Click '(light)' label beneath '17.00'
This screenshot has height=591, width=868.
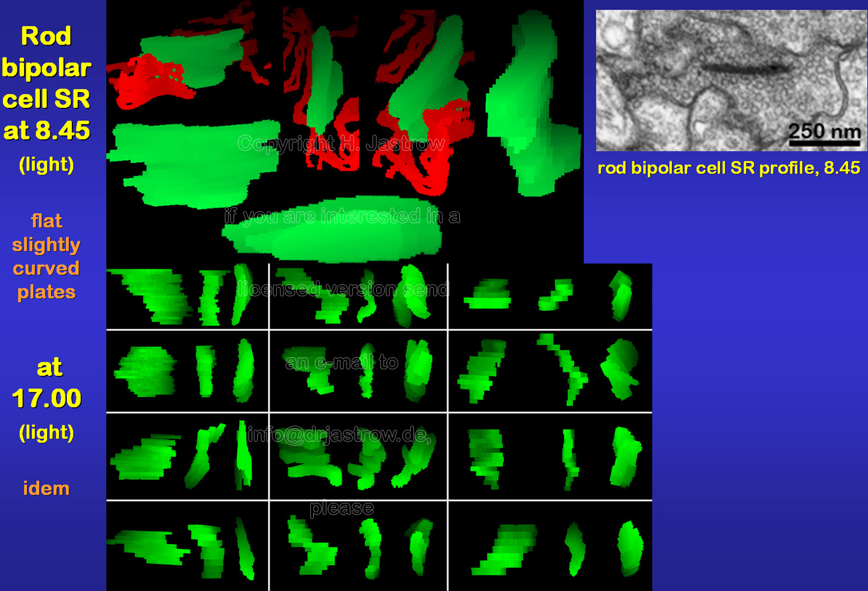(x=47, y=433)
